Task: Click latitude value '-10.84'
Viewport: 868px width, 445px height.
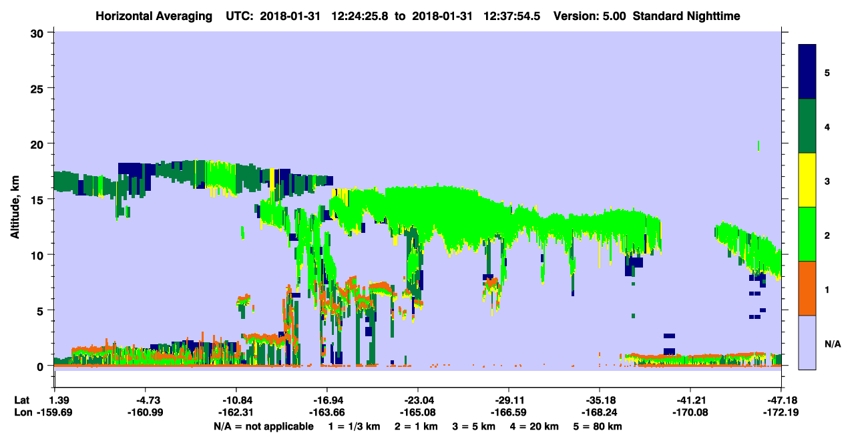Action: point(236,400)
